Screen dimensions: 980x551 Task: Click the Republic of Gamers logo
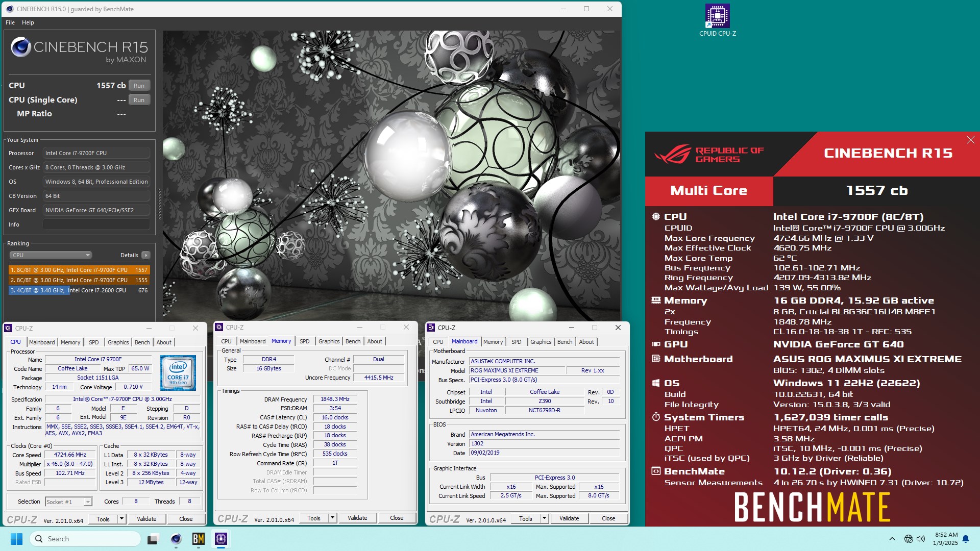tap(709, 155)
